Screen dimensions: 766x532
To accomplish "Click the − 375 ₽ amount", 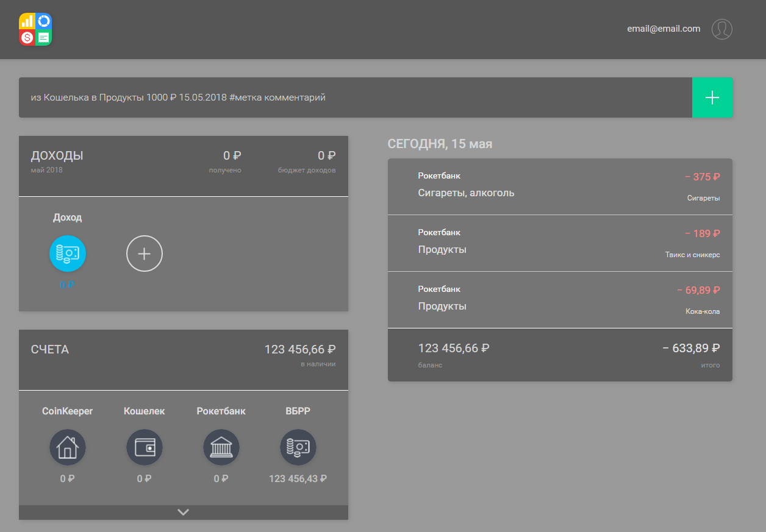I will tap(703, 177).
